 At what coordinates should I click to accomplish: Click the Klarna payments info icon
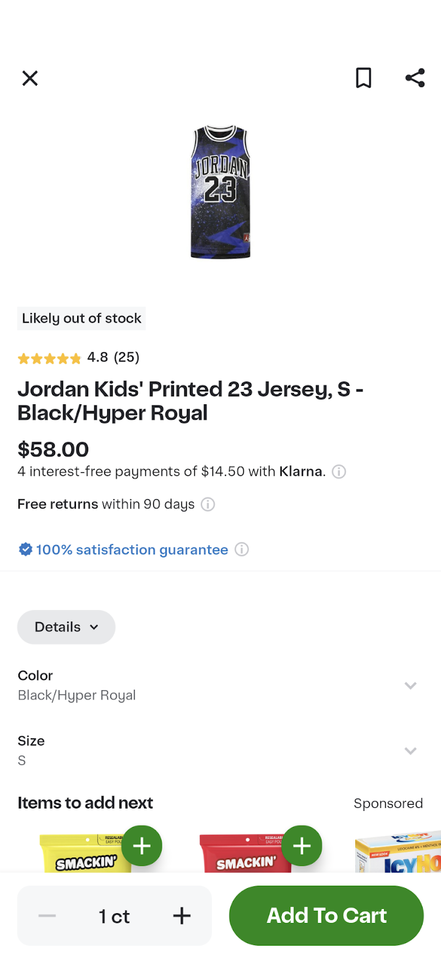(338, 472)
